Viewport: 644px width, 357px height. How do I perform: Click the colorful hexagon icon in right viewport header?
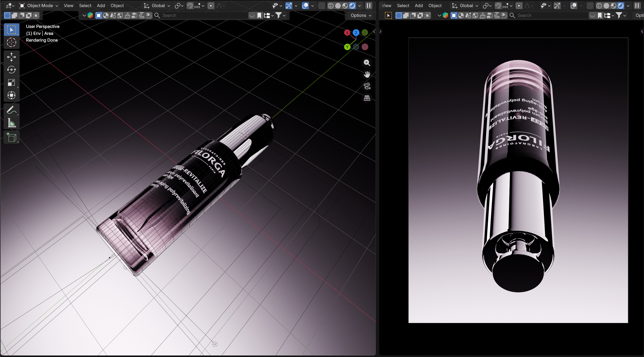tap(445, 15)
